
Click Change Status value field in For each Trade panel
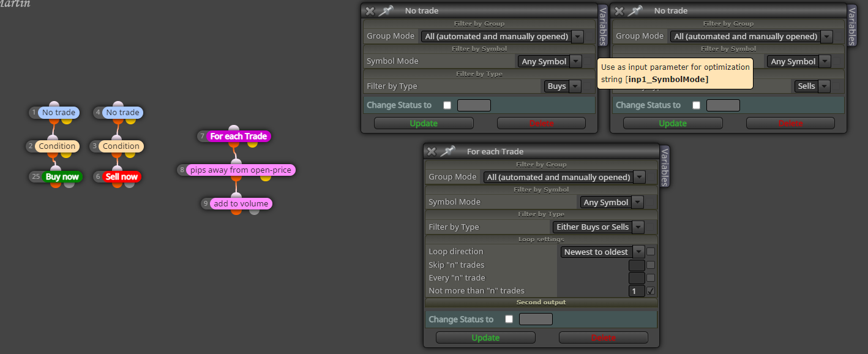pos(536,319)
